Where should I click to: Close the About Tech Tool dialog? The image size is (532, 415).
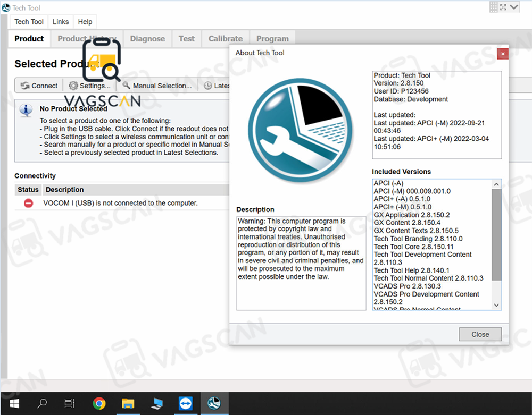click(x=480, y=334)
